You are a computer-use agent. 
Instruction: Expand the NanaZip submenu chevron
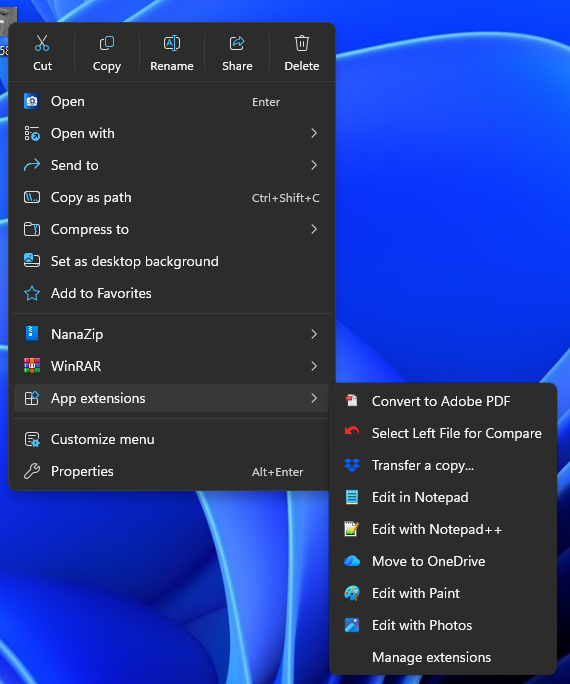[314, 334]
